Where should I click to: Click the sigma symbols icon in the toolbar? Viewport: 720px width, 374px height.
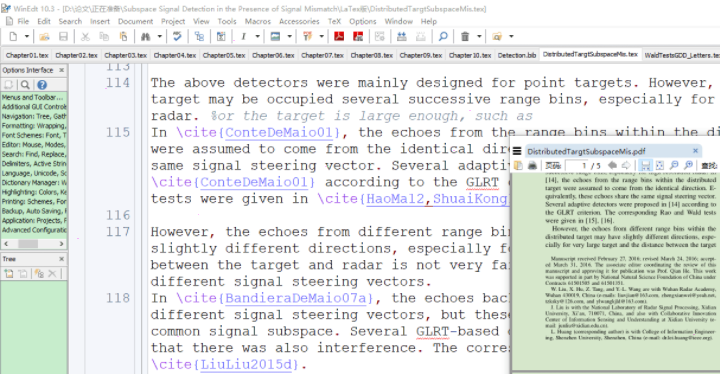[221, 36]
